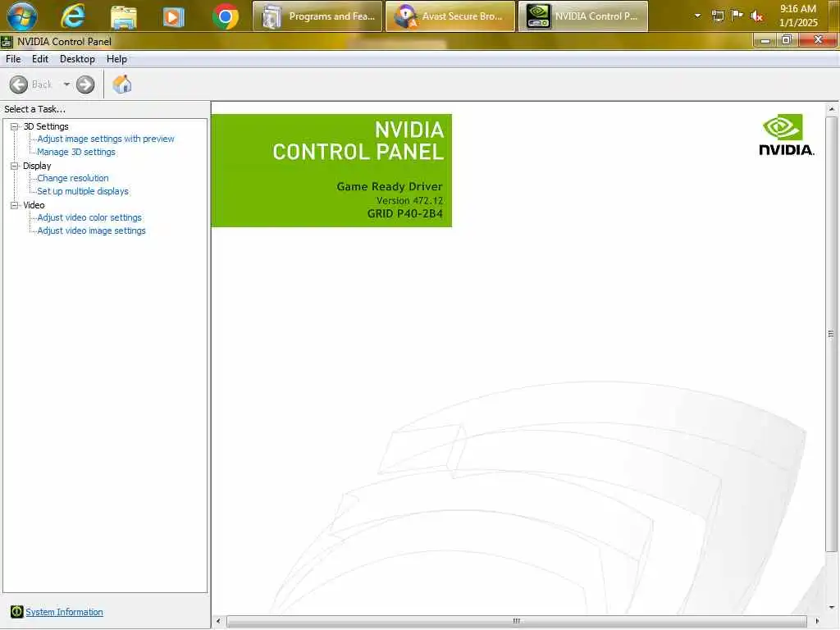Show hidden tray icons arrow
Viewport: 840px width, 630px height.
697,16
